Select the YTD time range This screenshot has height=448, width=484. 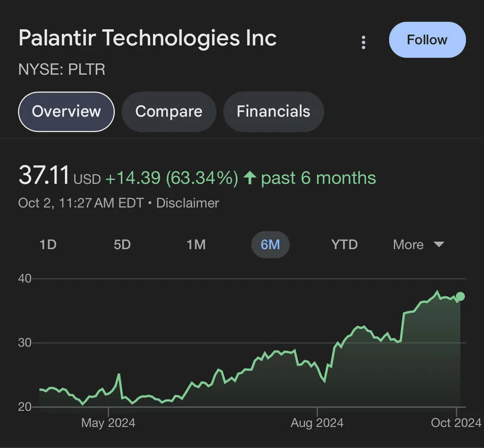pyautogui.click(x=344, y=244)
